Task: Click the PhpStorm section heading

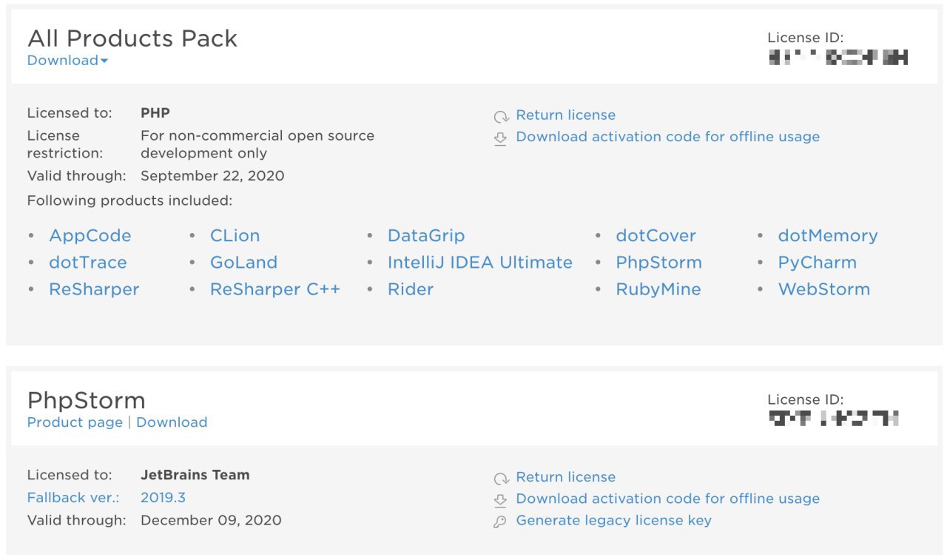Action: tap(87, 401)
